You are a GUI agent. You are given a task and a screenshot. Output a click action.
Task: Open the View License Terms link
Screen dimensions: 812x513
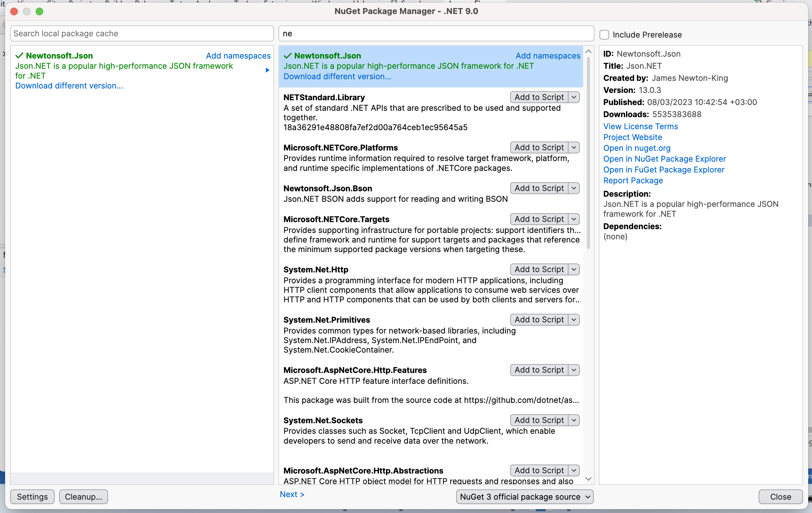tap(640, 126)
